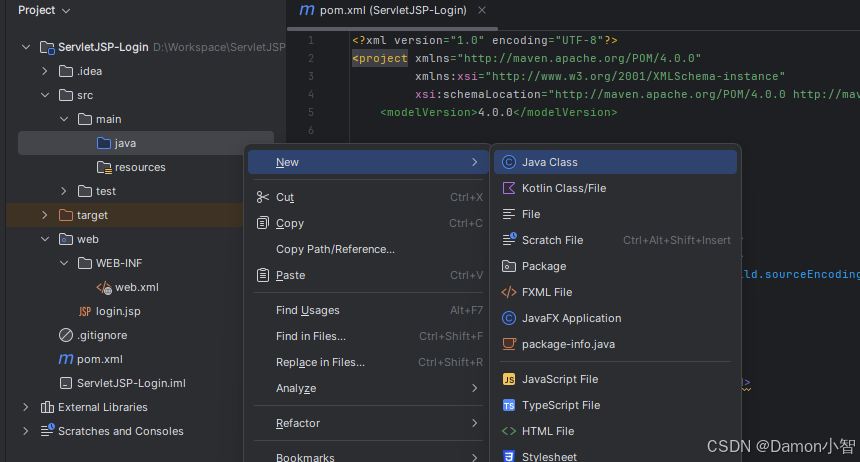The width and height of the screenshot is (860, 462).
Task: Click the Scratch File icon
Action: (x=509, y=240)
